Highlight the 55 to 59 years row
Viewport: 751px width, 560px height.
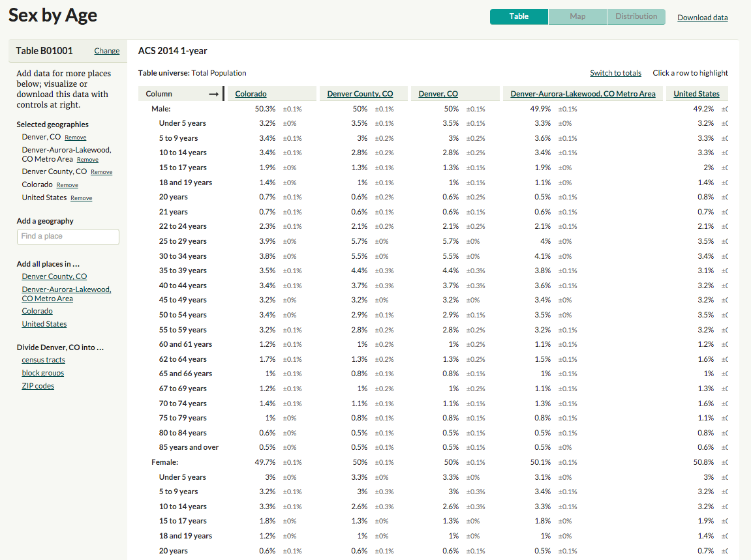pos(433,330)
